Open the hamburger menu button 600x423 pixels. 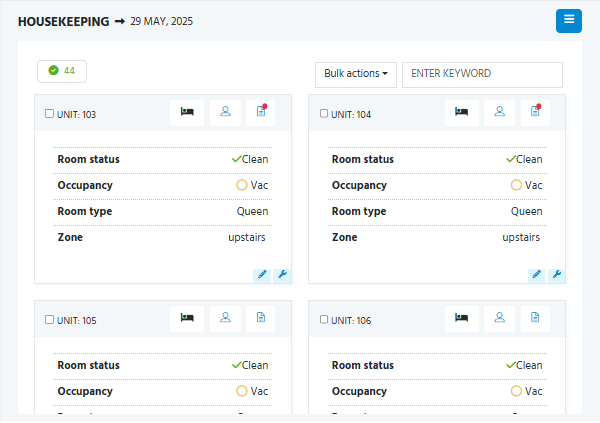(569, 21)
